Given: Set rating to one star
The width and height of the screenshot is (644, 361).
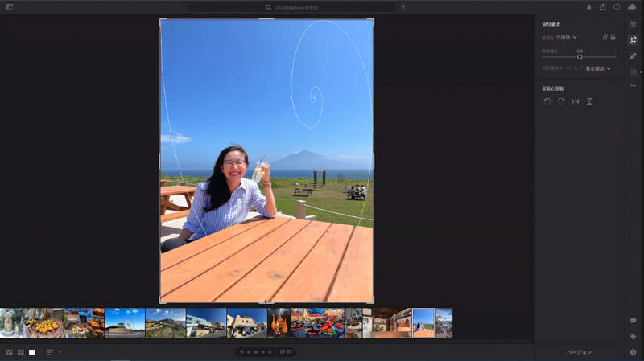Looking at the screenshot, I should coord(242,352).
